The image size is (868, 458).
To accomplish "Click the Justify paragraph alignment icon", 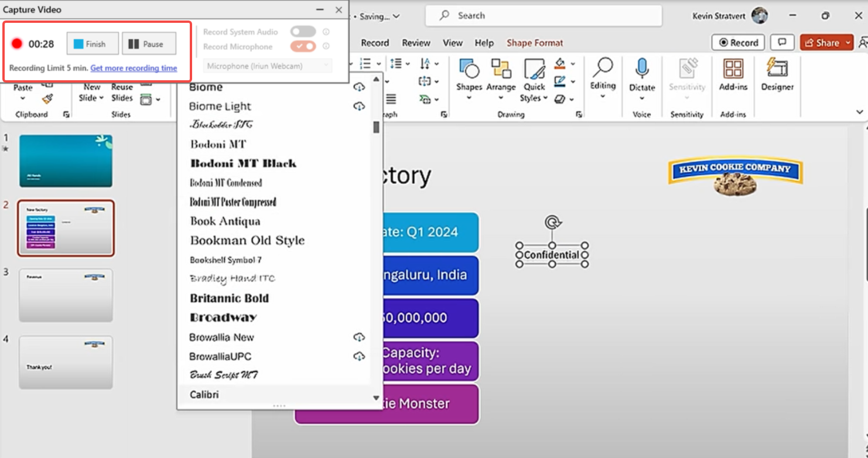I will [x=391, y=100].
